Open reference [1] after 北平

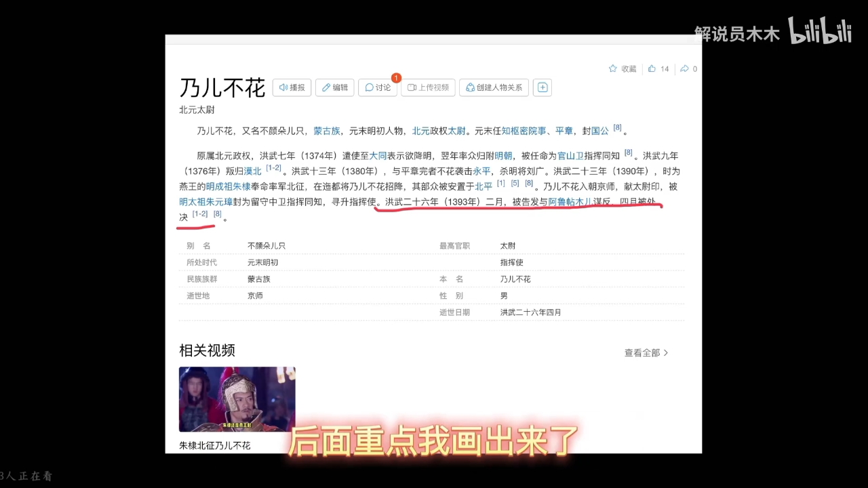pyautogui.click(x=501, y=184)
